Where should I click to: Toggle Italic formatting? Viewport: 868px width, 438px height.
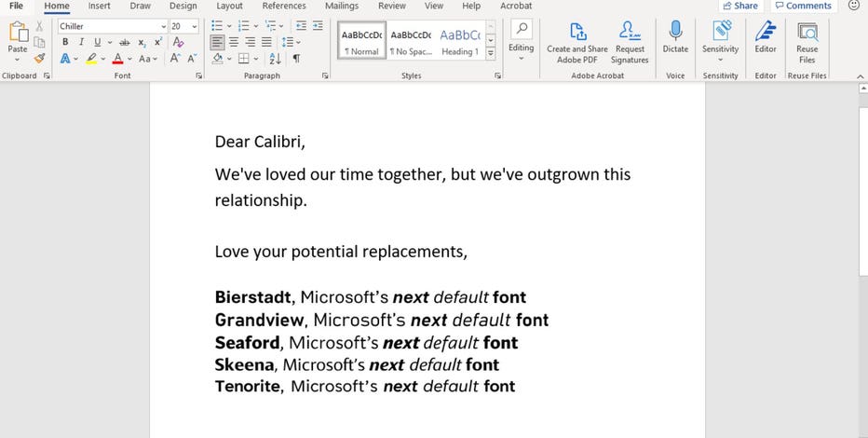pos(81,42)
